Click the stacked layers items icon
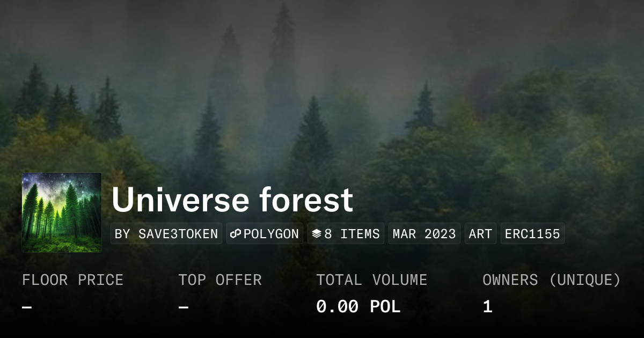The width and height of the screenshot is (644, 338). (x=317, y=234)
